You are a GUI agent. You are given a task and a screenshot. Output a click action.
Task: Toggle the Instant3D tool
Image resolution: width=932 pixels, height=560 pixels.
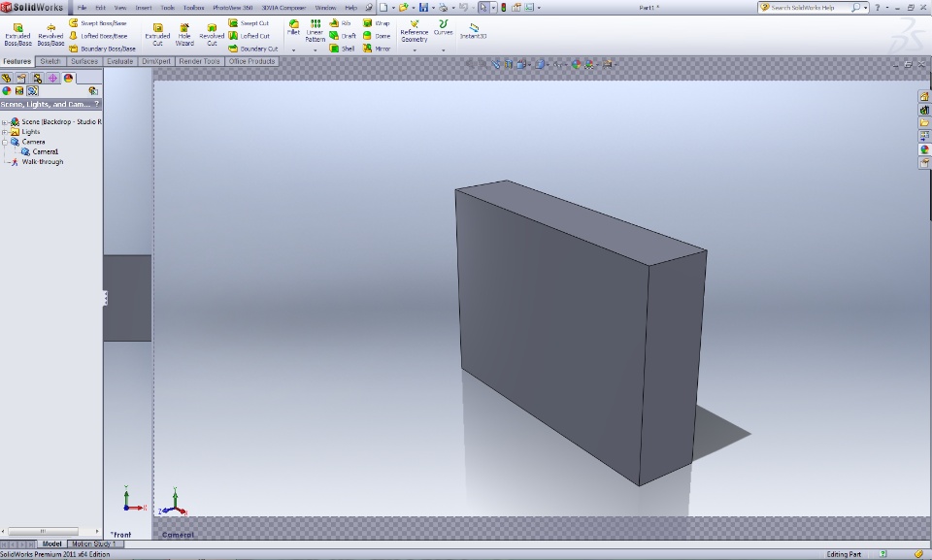click(x=473, y=31)
